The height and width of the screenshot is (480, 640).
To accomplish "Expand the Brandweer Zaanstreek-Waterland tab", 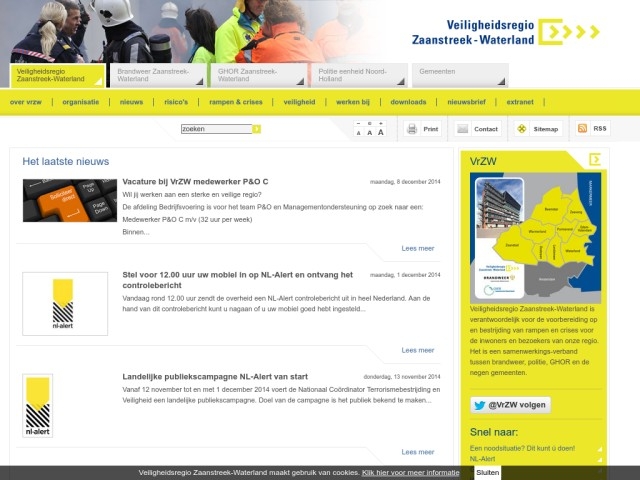I will [159, 76].
